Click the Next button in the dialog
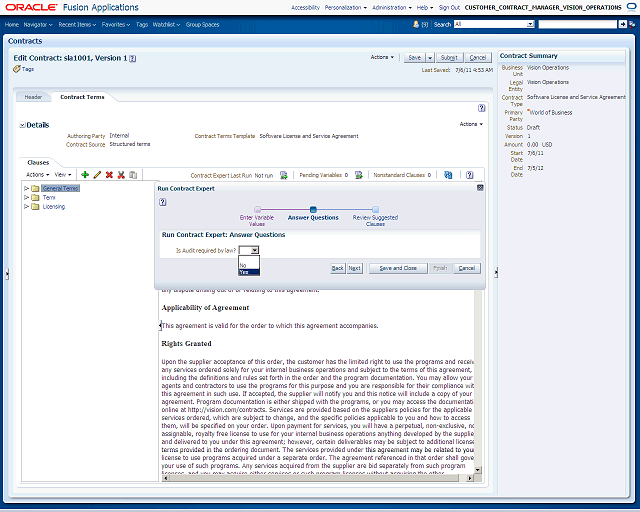640x512 pixels. [x=355, y=268]
